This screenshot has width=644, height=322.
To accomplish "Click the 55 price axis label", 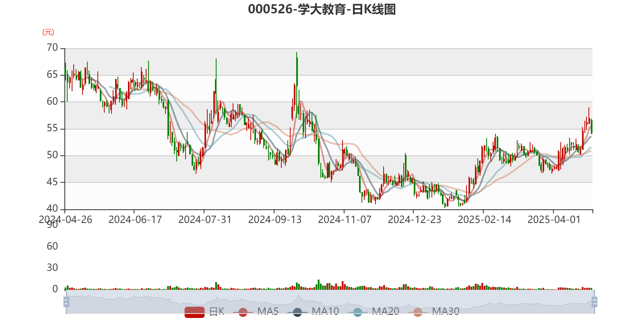I will [52, 128].
